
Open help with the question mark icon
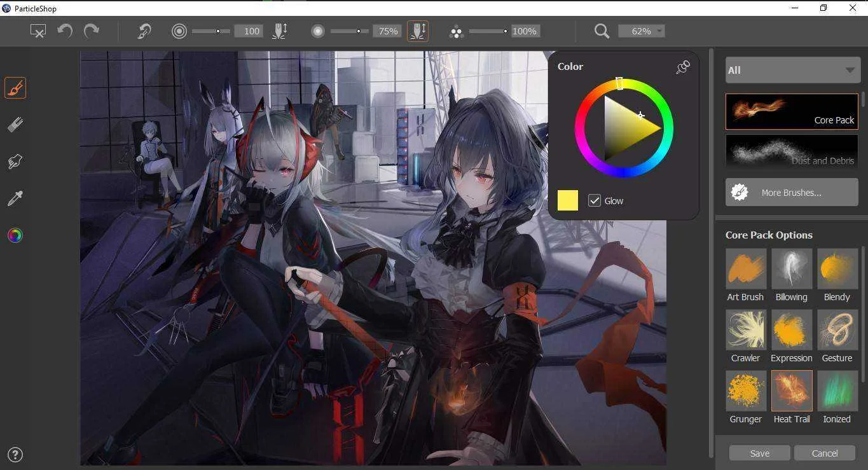(15, 455)
